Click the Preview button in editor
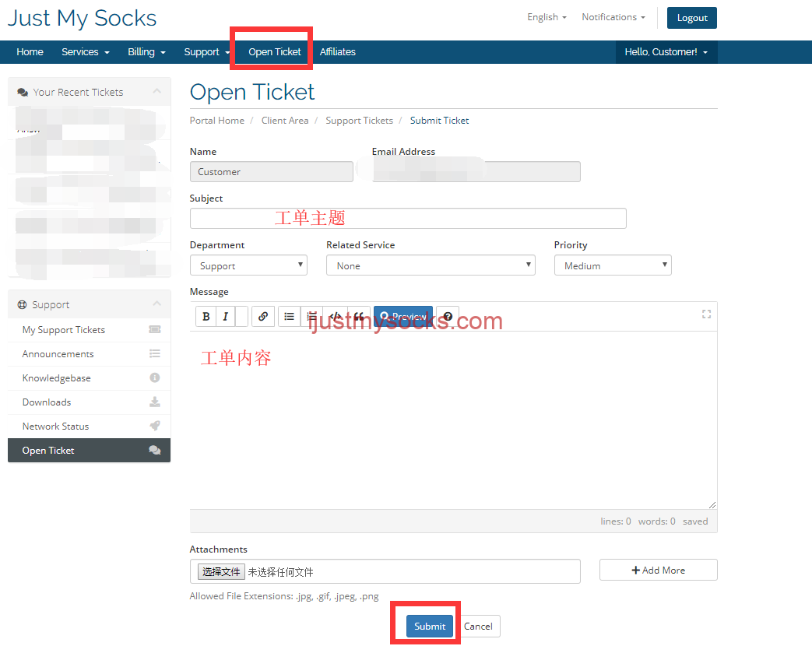The image size is (812, 646). coord(403,316)
